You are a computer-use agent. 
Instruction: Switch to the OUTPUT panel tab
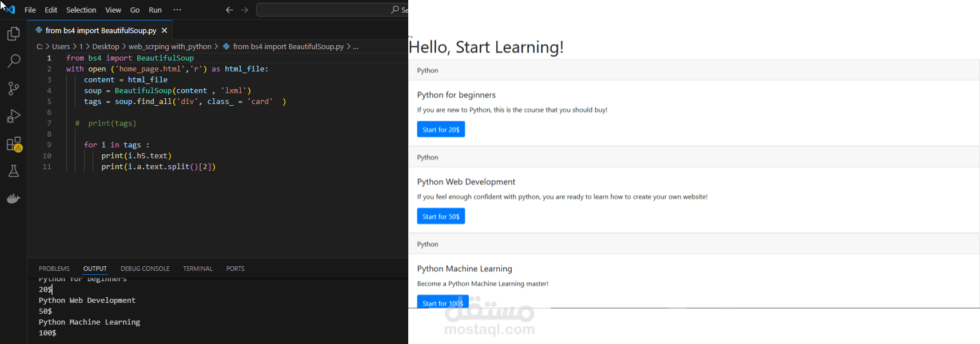coord(95,269)
